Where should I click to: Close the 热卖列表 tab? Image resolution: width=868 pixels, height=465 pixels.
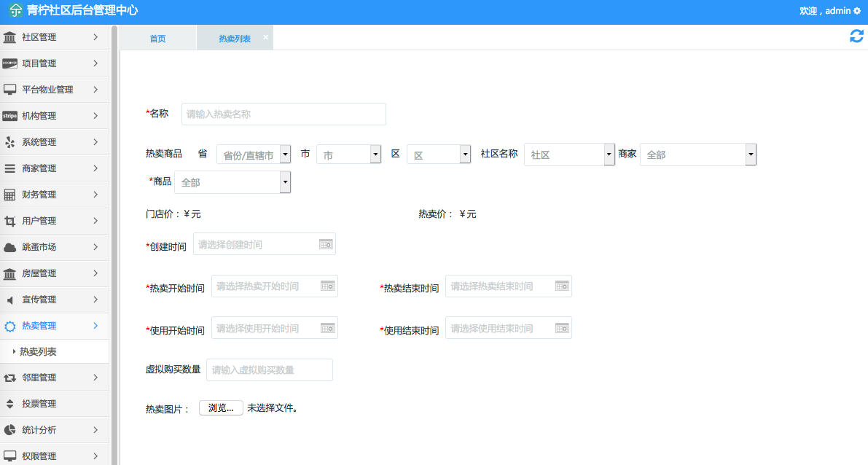click(266, 37)
